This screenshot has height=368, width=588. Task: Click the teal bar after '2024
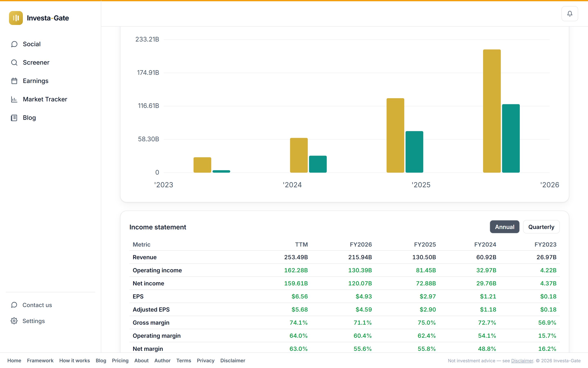(317, 164)
